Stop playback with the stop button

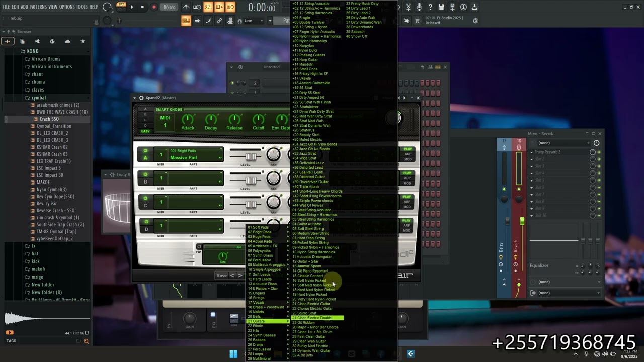[x=142, y=7]
